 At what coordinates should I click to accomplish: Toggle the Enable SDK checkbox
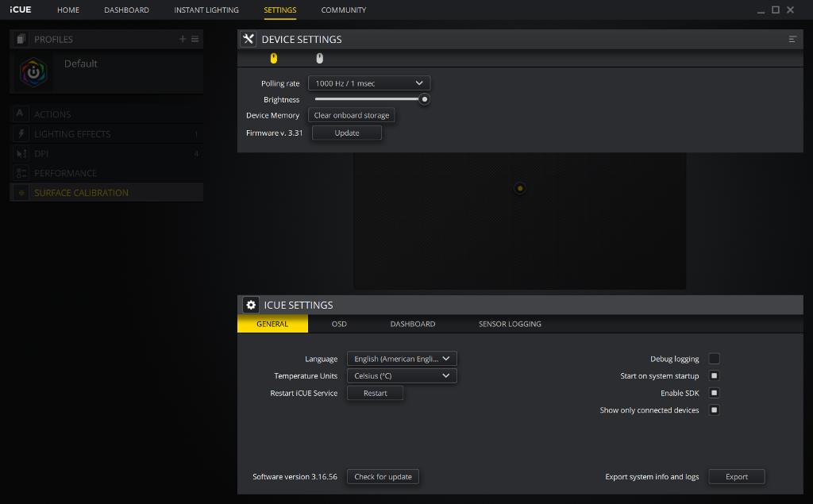coord(714,393)
